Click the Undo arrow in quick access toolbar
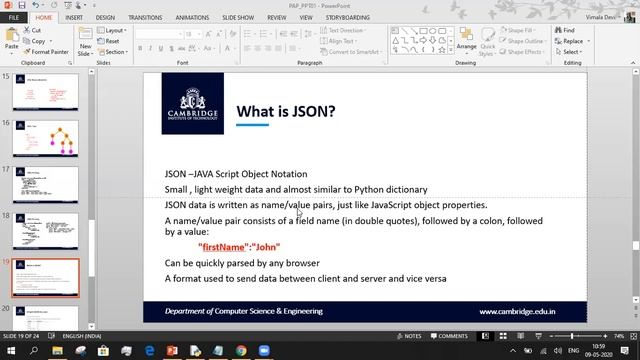 (36, 5)
